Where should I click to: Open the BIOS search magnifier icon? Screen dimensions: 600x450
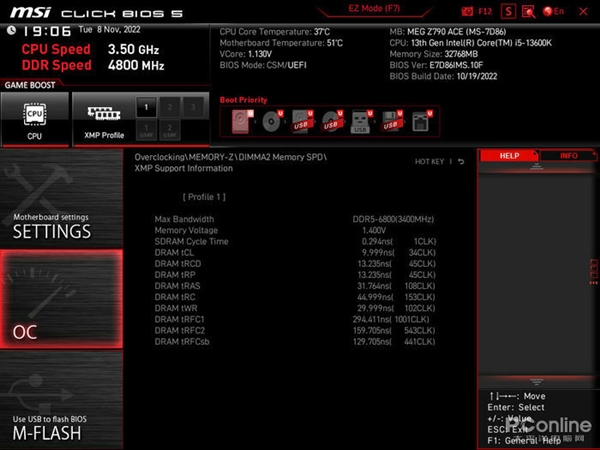[x=528, y=11]
